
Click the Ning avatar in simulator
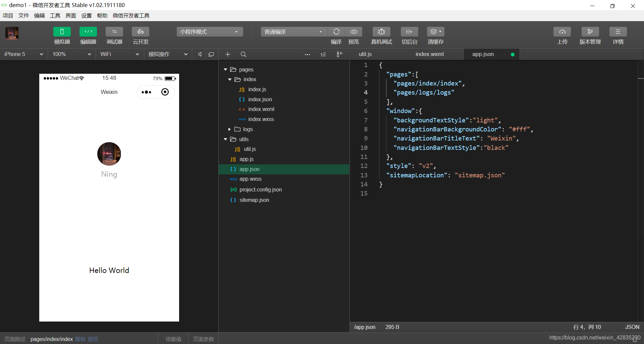pos(109,154)
